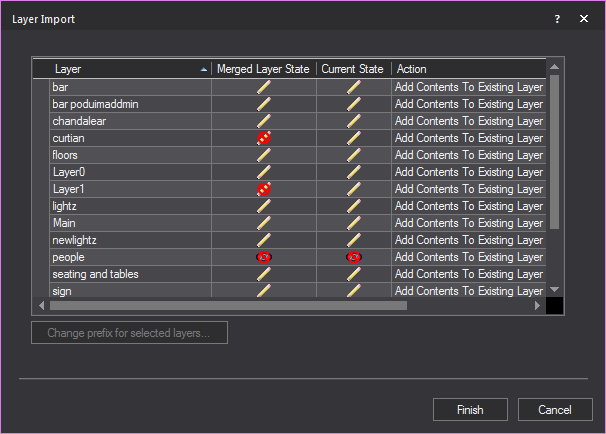The height and width of the screenshot is (434, 606).
Task: Click Current State pencil for Layer1
Action: coord(354,189)
